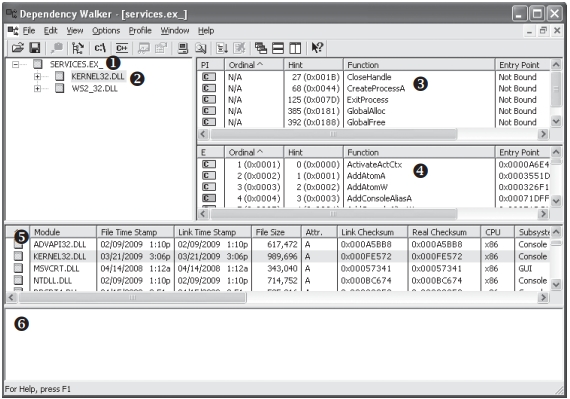Select CreateProcessA in the imports list
The width and height of the screenshot is (570, 399).
376,88
